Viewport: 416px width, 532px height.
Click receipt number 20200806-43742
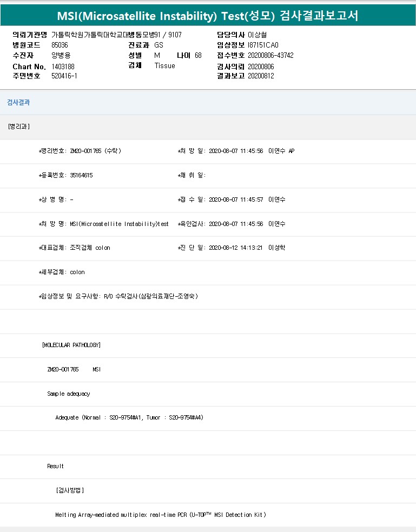[x=270, y=55]
